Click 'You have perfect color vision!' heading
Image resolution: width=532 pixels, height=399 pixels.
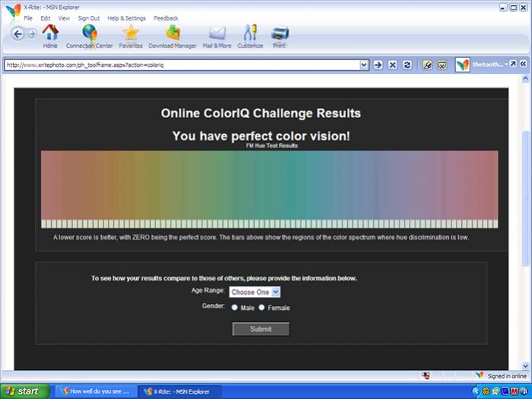point(261,136)
